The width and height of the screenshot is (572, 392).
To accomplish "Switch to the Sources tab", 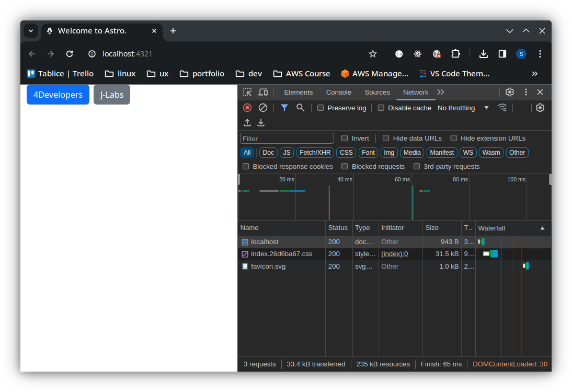I will click(x=377, y=93).
